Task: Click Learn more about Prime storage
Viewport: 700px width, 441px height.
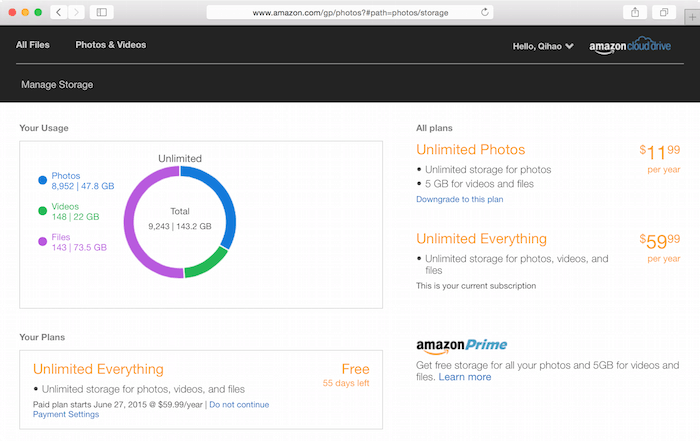Action: click(465, 377)
